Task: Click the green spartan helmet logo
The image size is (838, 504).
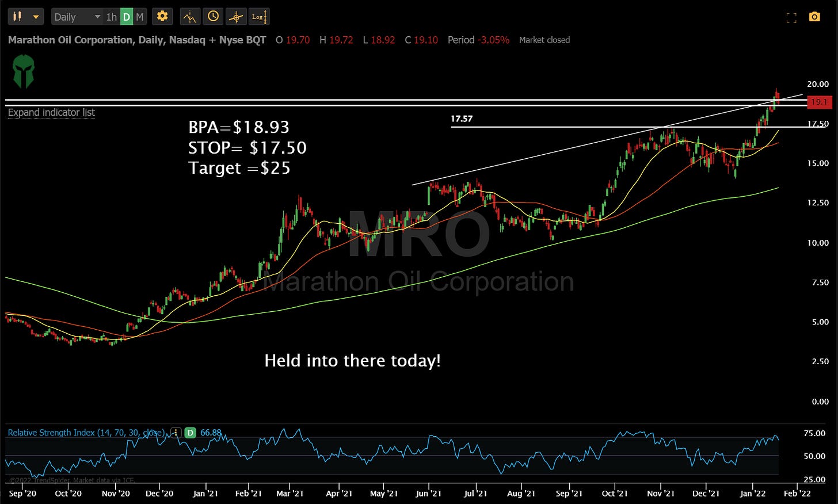Action: point(24,71)
